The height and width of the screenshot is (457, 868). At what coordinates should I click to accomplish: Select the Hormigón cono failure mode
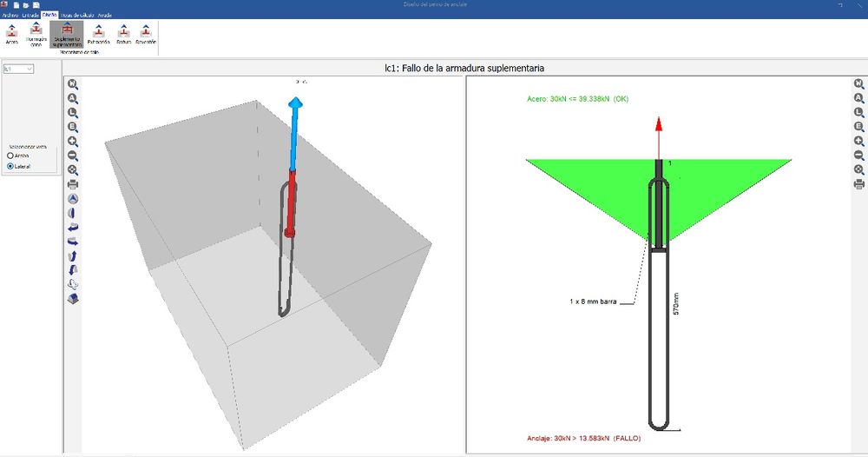point(36,35)
